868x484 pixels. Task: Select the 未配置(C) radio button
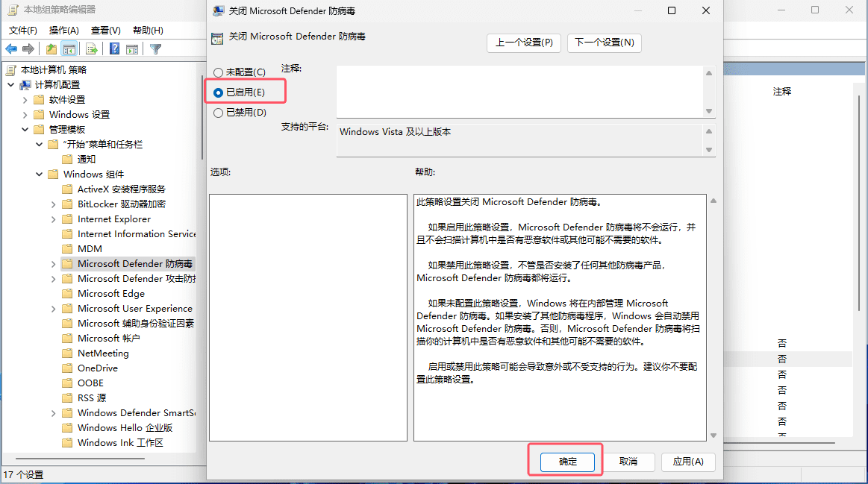coord(218,72)
